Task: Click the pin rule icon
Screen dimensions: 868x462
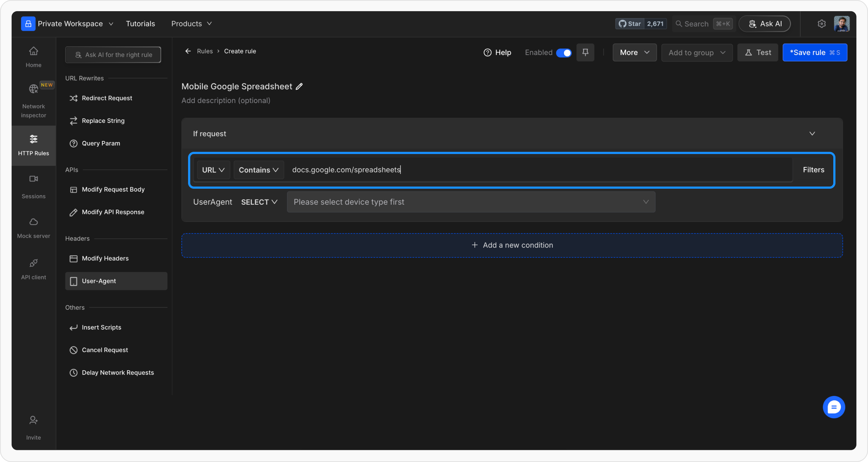Action: pyautogui.click(x=585, y=52)
